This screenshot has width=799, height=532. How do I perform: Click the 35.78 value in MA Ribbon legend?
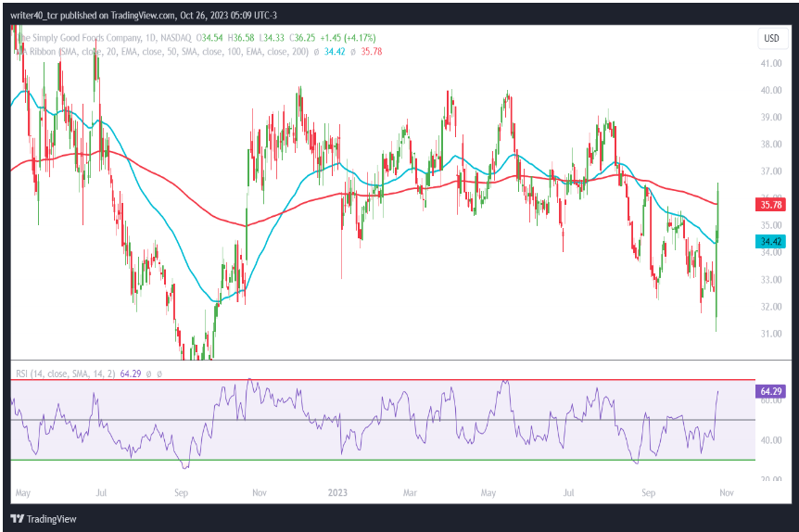pyautogui.click(x=372, y=52)
